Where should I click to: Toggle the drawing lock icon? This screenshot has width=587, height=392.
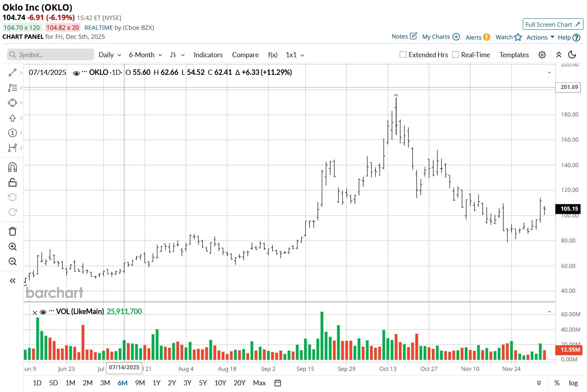click(13, 182)
